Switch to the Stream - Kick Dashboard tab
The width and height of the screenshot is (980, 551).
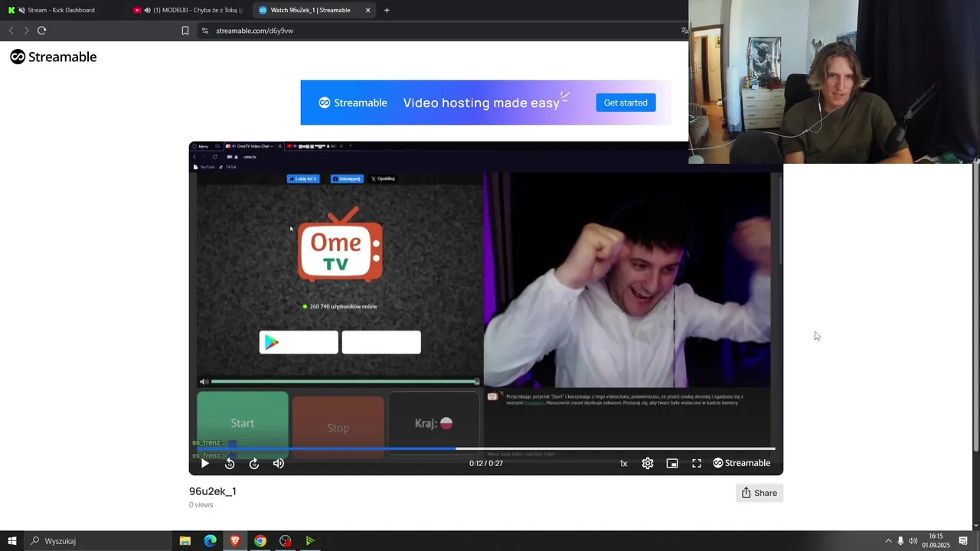61,10
